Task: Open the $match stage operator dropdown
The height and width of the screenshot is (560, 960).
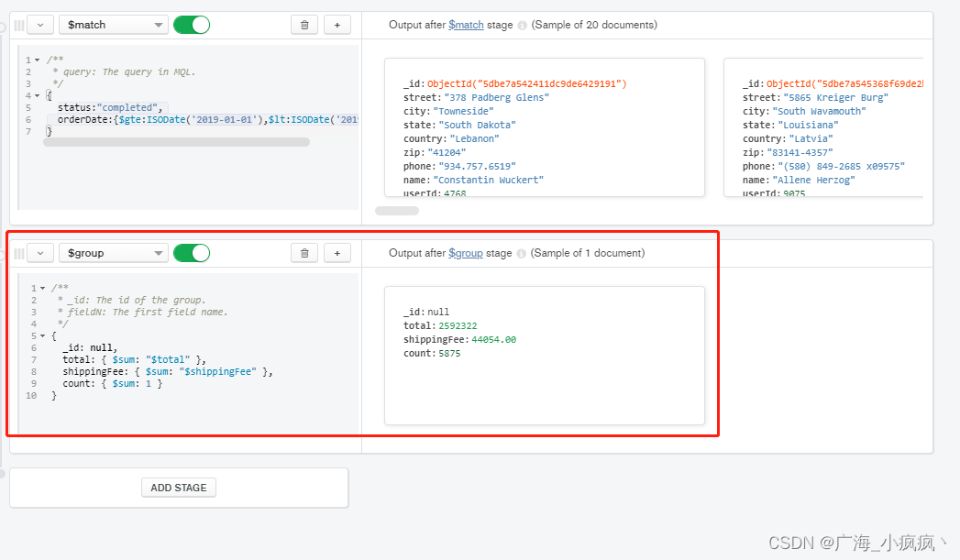Action: (x=114, y=25)
